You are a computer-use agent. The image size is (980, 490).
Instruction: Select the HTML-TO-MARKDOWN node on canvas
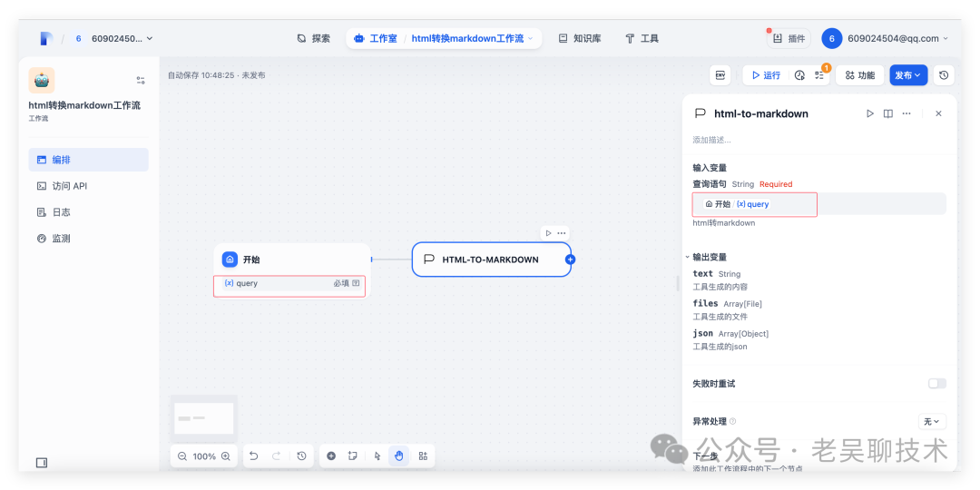[x=491, y=260]
